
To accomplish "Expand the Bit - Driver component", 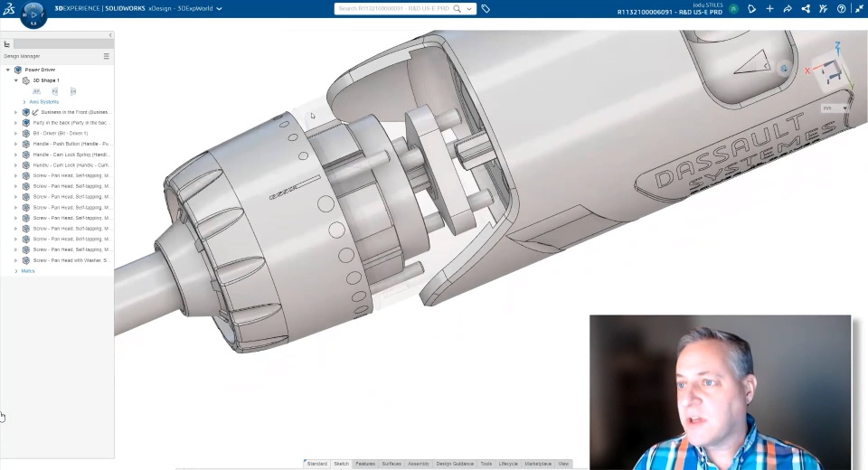I will click(x=16, y=134).
